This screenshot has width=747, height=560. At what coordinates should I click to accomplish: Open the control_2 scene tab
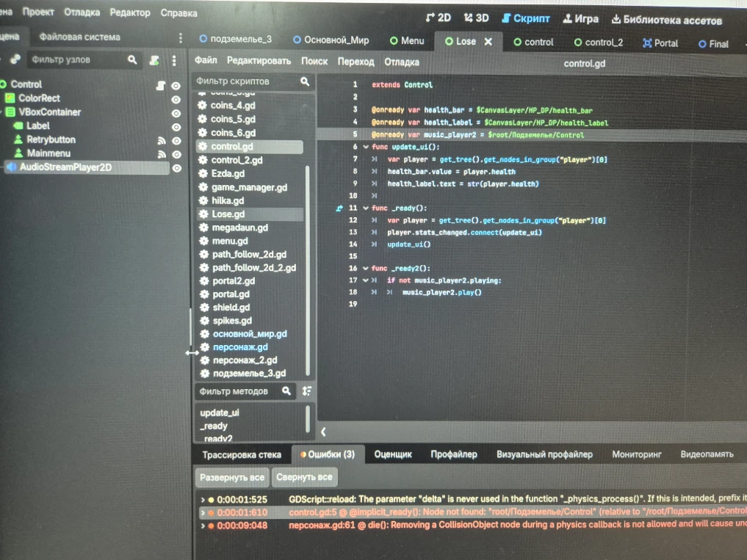pyautogui.click(x=599, y=43)
